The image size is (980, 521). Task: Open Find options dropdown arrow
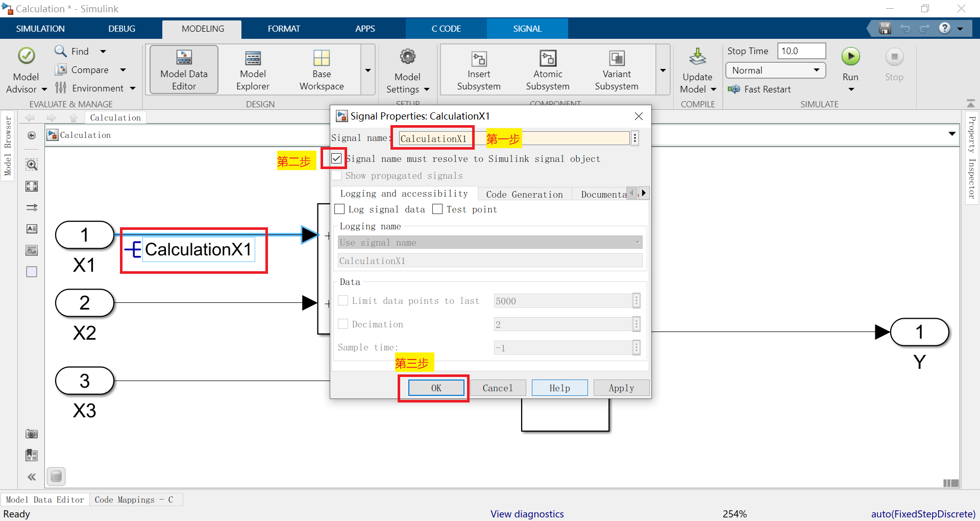[103, 51]
